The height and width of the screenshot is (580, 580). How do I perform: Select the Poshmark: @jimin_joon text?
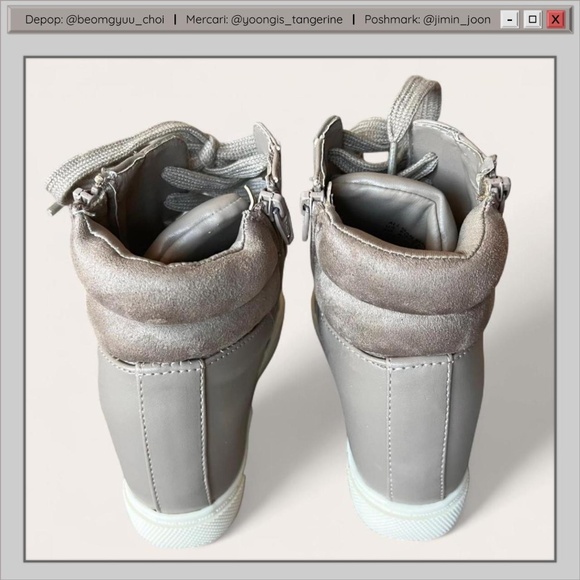tap(428, 20)
